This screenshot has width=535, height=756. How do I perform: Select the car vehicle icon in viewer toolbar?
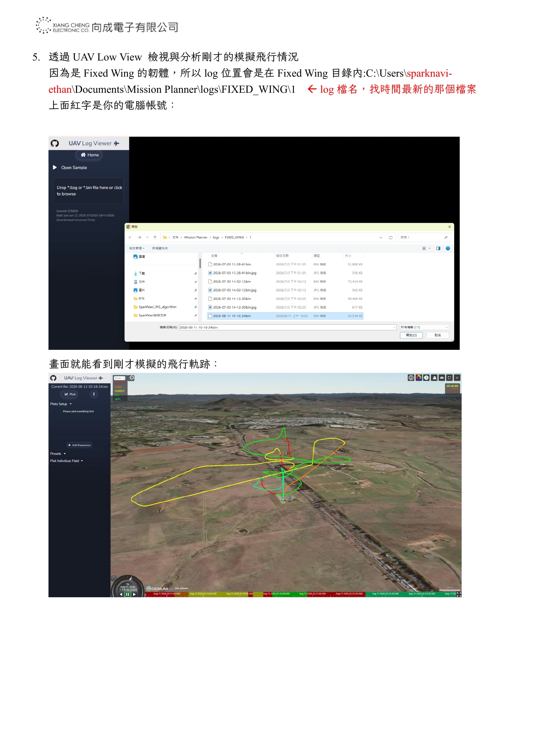442,378
